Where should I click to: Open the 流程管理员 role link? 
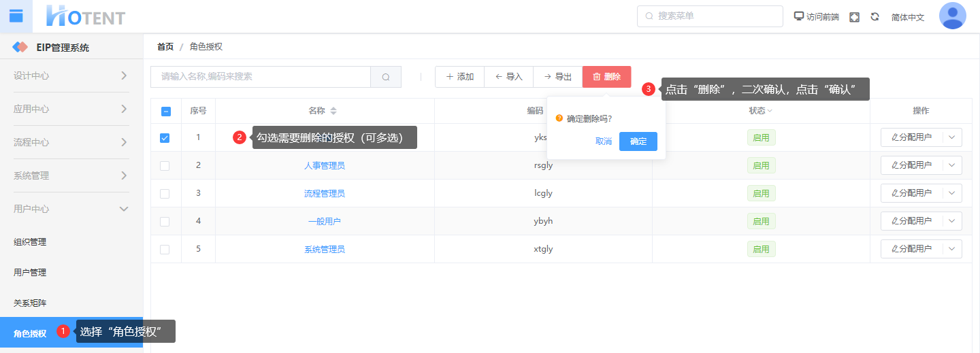pos(325,193)
